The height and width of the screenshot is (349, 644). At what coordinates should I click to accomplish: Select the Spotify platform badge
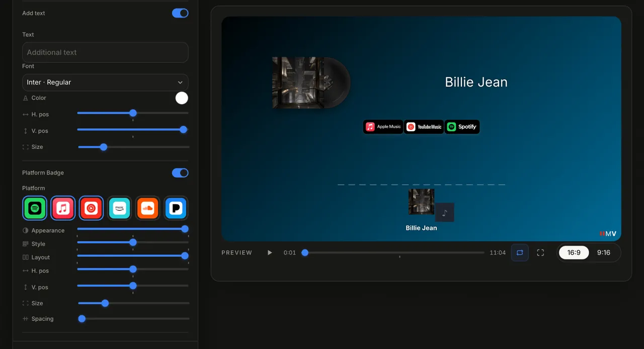(x=35, y=208)
